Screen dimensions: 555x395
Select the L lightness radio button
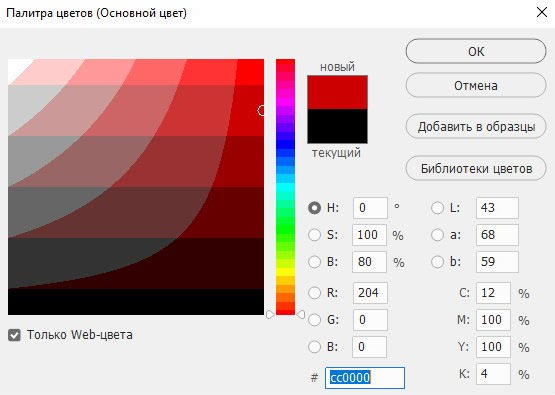[437, 208]
